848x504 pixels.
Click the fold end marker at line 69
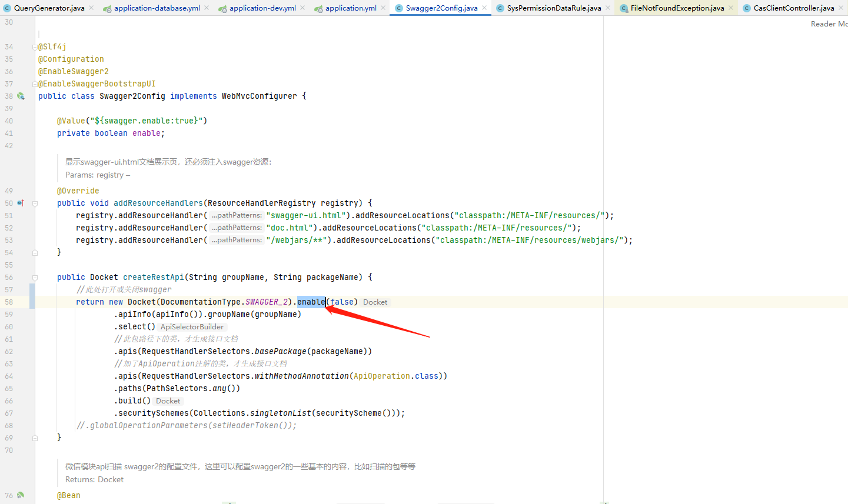pyautogui.click(x=34, y=437)
